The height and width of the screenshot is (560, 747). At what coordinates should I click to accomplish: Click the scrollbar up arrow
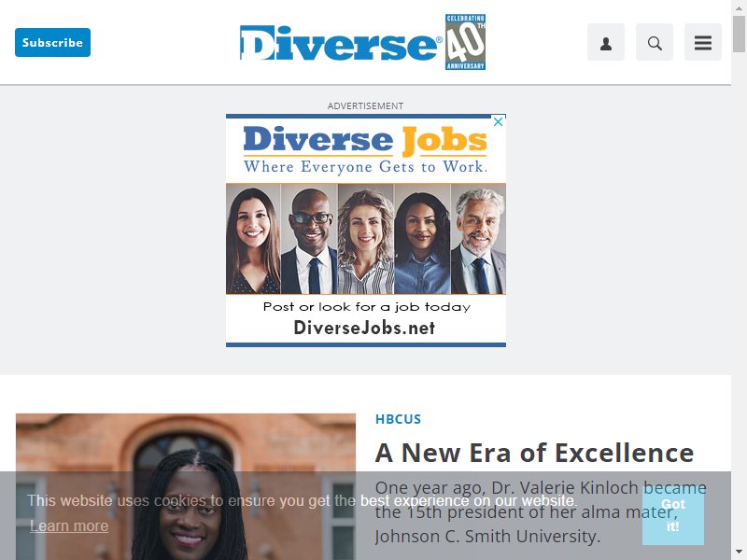(x=739, y=7)
